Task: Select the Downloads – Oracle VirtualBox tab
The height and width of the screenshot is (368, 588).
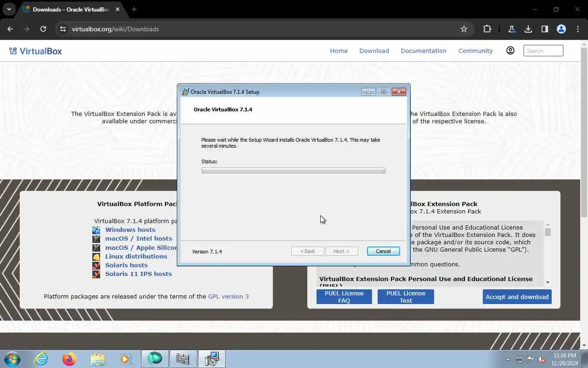Action: [71, 9]
